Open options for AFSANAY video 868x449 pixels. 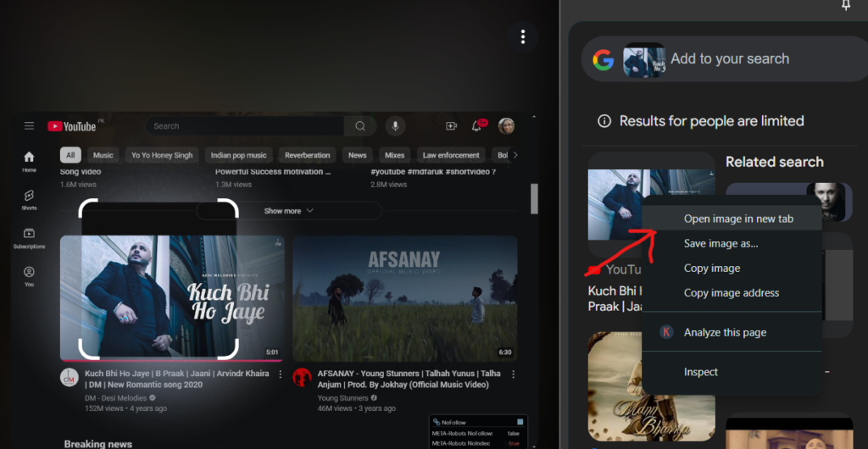pos(513,374)
